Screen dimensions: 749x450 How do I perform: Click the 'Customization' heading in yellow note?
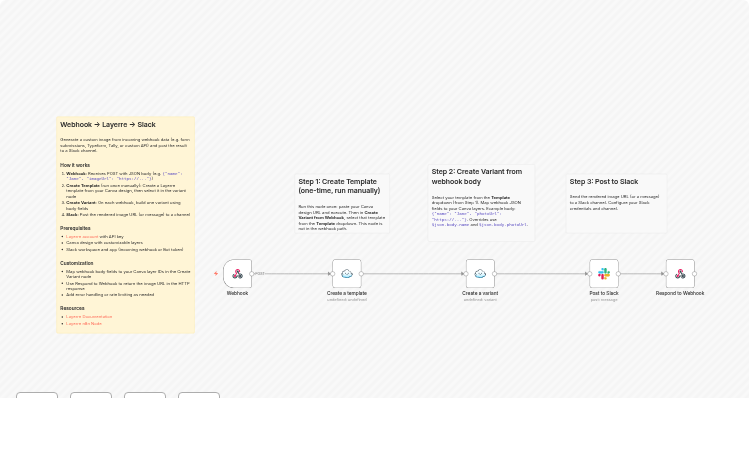77,263
